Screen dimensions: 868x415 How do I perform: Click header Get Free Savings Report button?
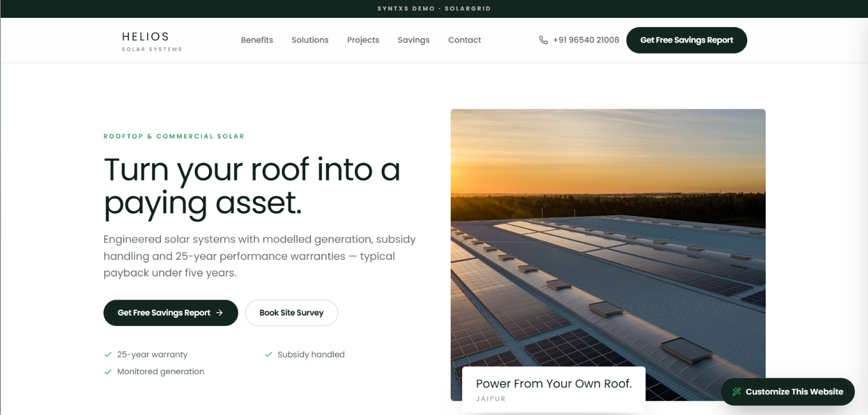pos(686,40)
